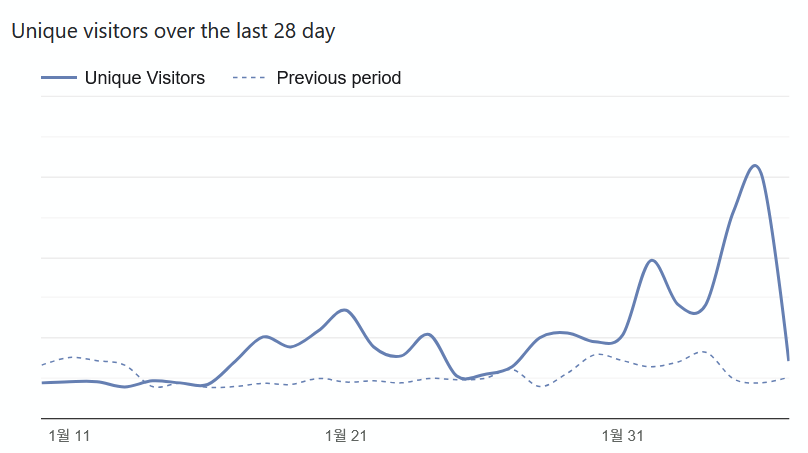Click the 'Unique visitors over the last 28 day' title
Viewport: 808px width, 453px height.
tap(172, 31)
